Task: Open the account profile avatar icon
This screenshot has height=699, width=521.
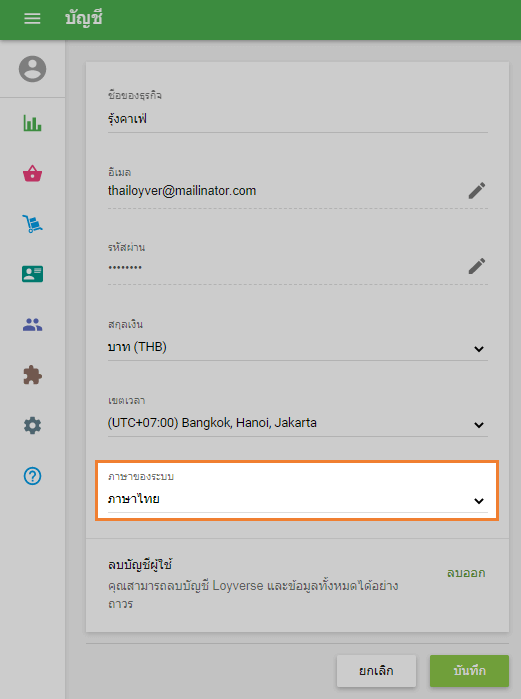Action: pyautogui.click(x=32, y=69)
